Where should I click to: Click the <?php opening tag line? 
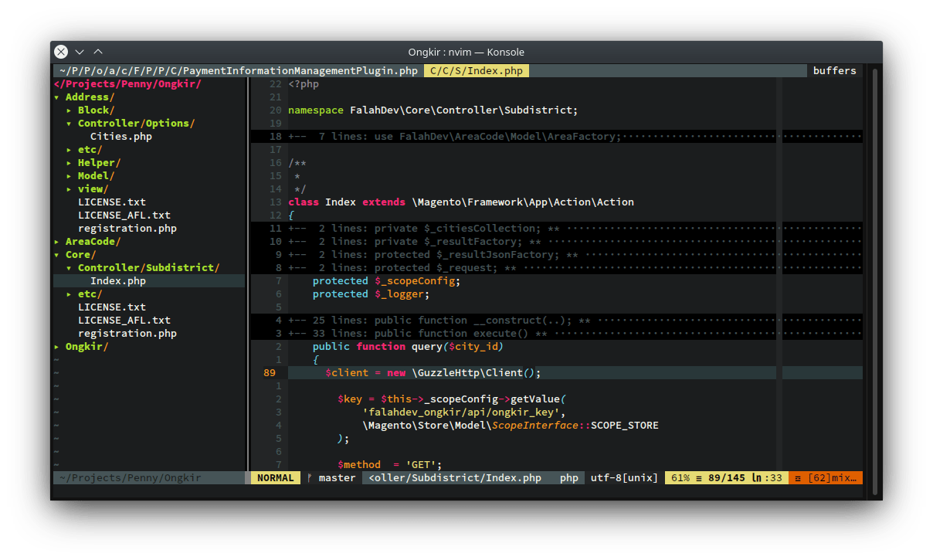click(x=304, y=84)
